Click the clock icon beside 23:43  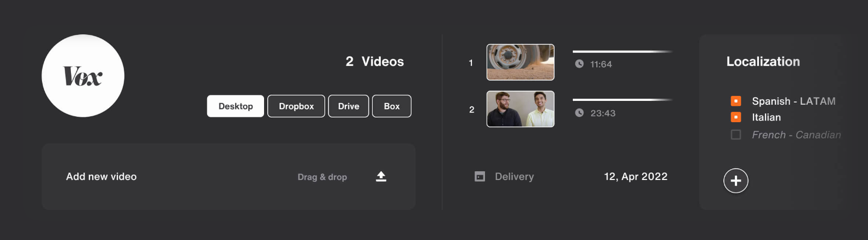click(579, 113)
